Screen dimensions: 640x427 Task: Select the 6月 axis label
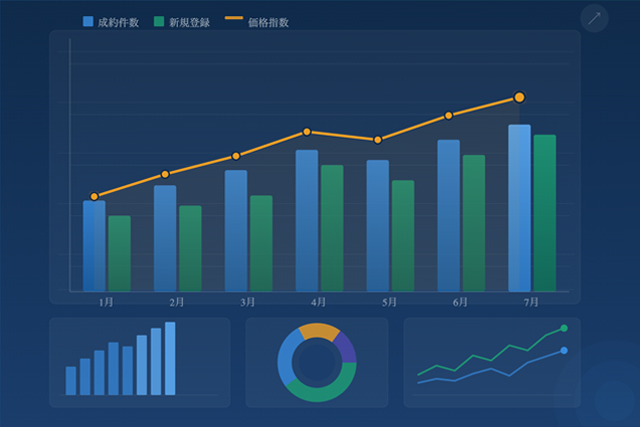click(460, 302)
